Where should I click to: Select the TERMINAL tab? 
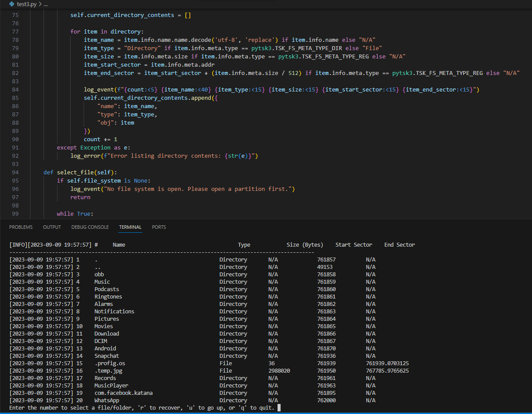coord(130,227)
